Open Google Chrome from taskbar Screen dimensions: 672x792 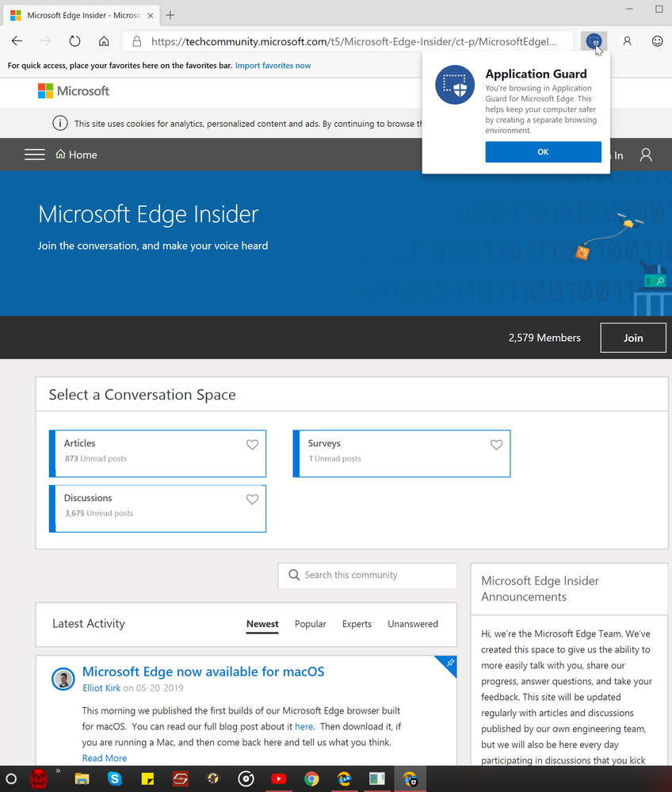[x=311, y=779]
